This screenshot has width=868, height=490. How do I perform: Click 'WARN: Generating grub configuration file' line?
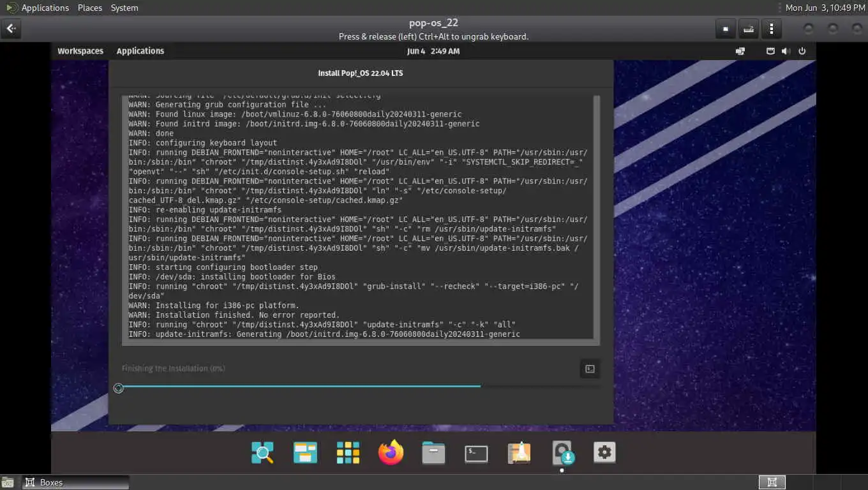(227, 105)
